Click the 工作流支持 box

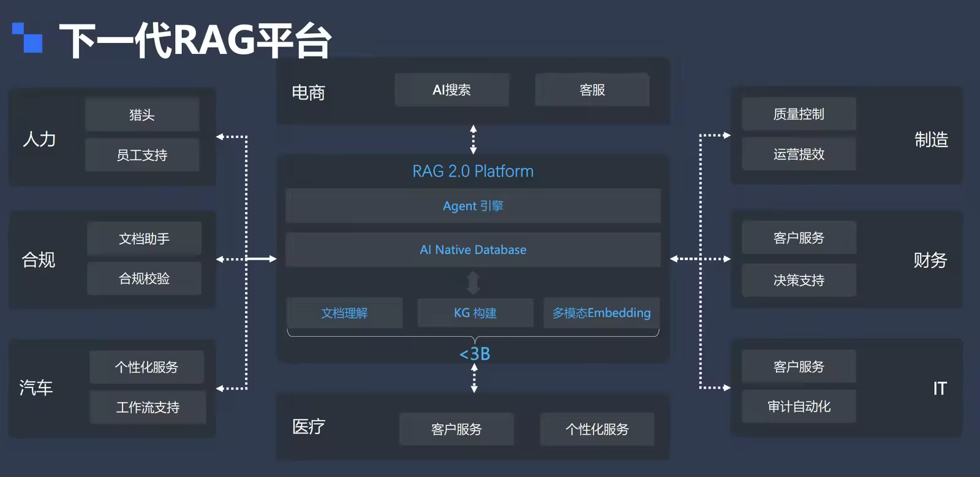[148, 407]
